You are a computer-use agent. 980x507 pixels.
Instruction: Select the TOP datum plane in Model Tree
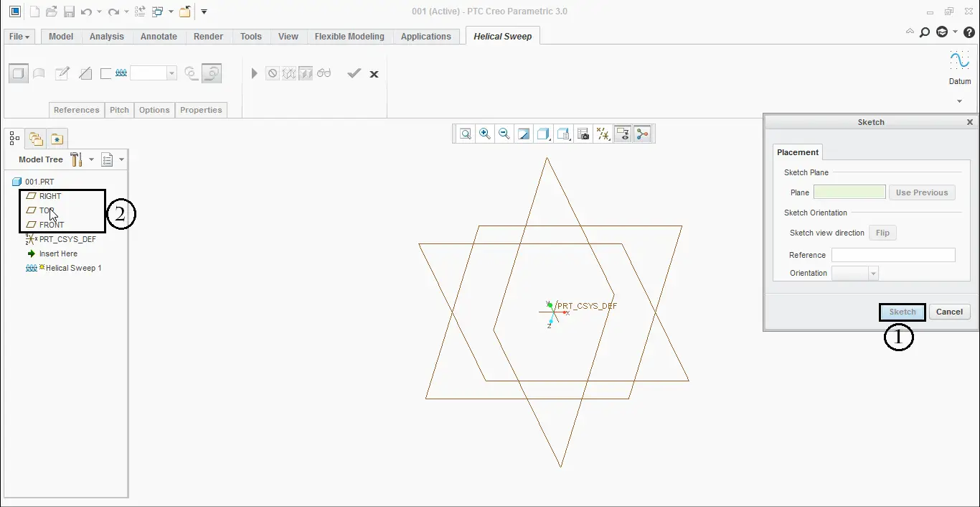(46, 210)
